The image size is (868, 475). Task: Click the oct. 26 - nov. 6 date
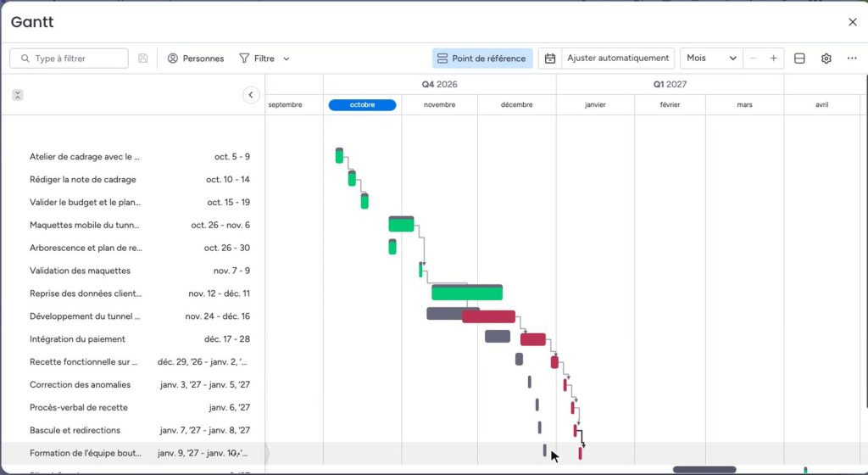pos(220,225)
